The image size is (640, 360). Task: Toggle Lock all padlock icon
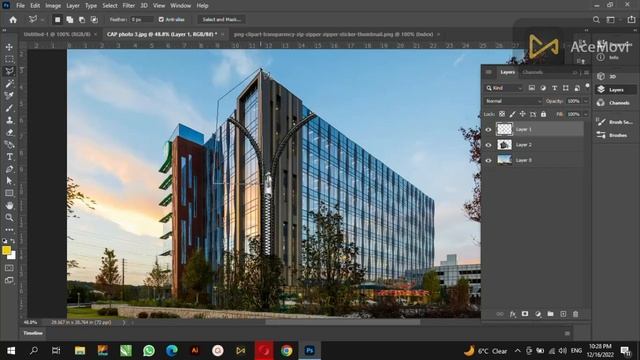click(543, 114)
